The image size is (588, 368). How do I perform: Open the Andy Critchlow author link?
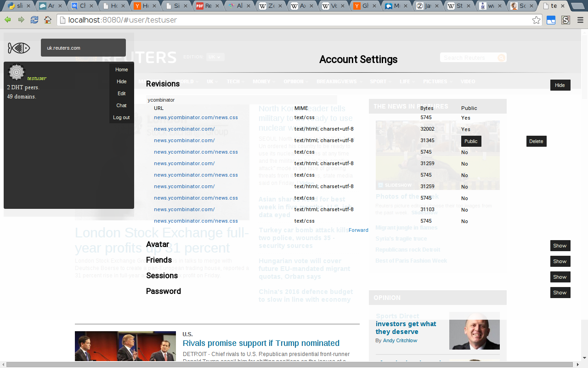400,340
